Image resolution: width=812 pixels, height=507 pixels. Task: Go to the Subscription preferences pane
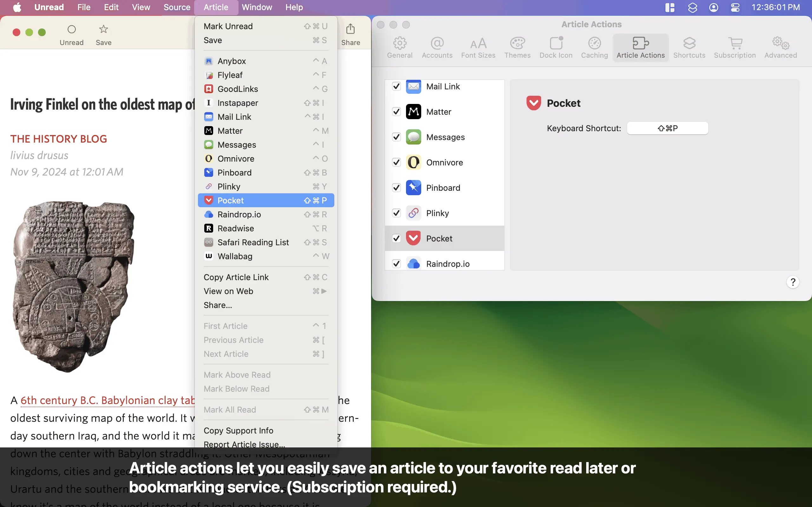coord(735,47)
